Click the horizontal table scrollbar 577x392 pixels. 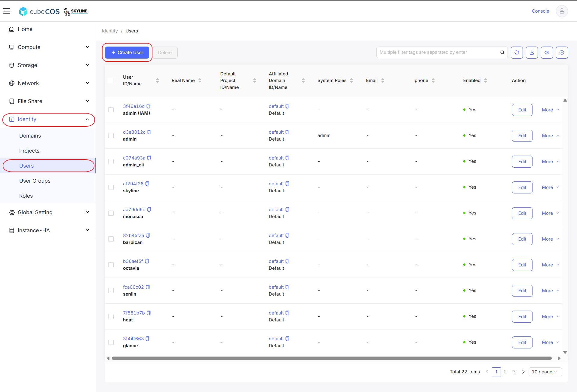331,358
